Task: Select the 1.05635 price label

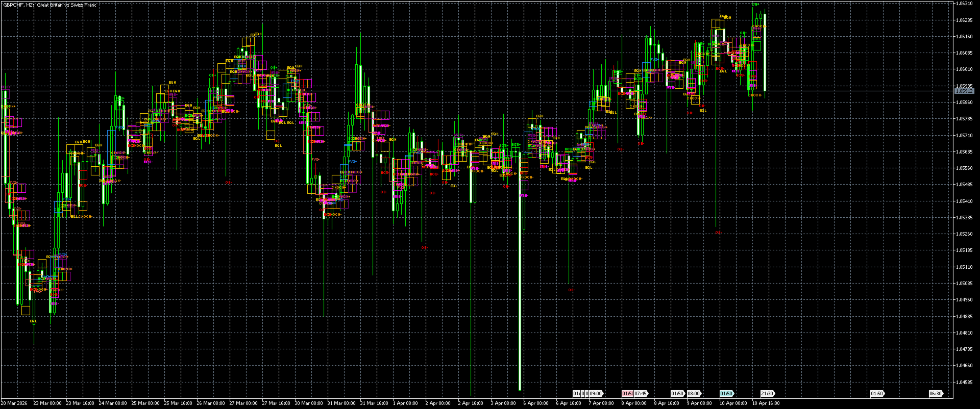Action: tap(964, 152)
